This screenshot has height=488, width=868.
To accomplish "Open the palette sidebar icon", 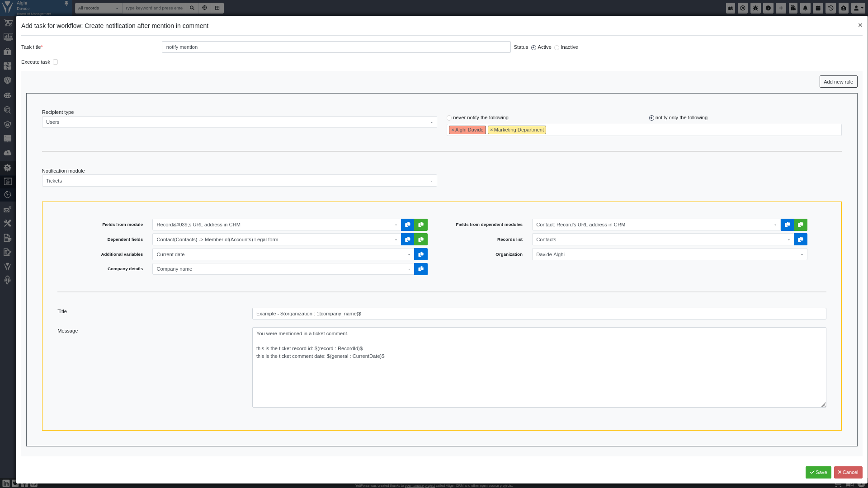I will tap(8, 95).
